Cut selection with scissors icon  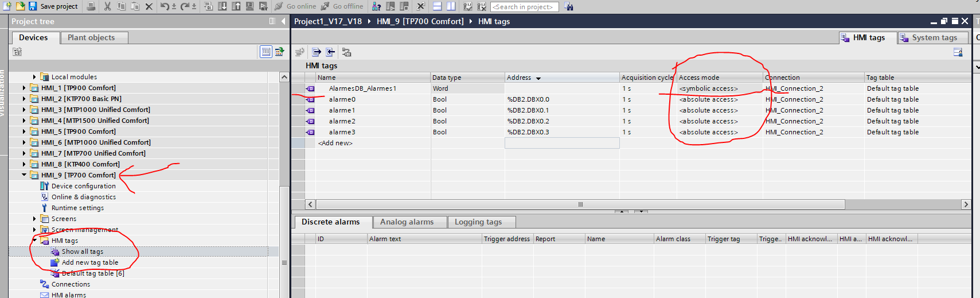108,6
